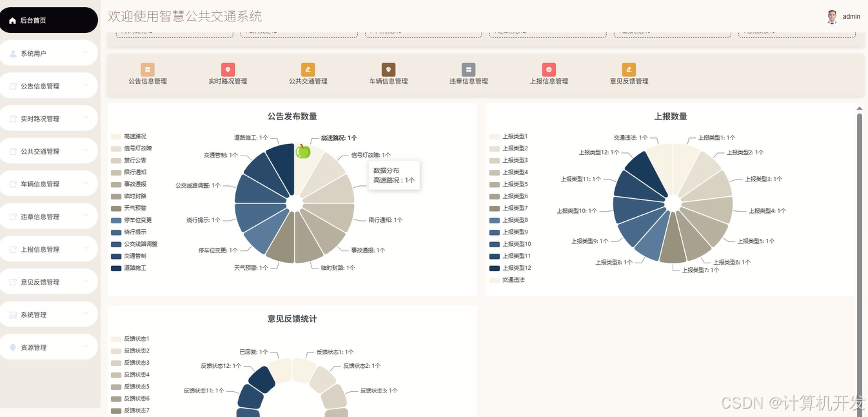Image resolution: width=868 pixels, height=417 pixels.
Task: Click the home icon beside 后台首页
Action: pyautogui.click(x=12, y=21)
